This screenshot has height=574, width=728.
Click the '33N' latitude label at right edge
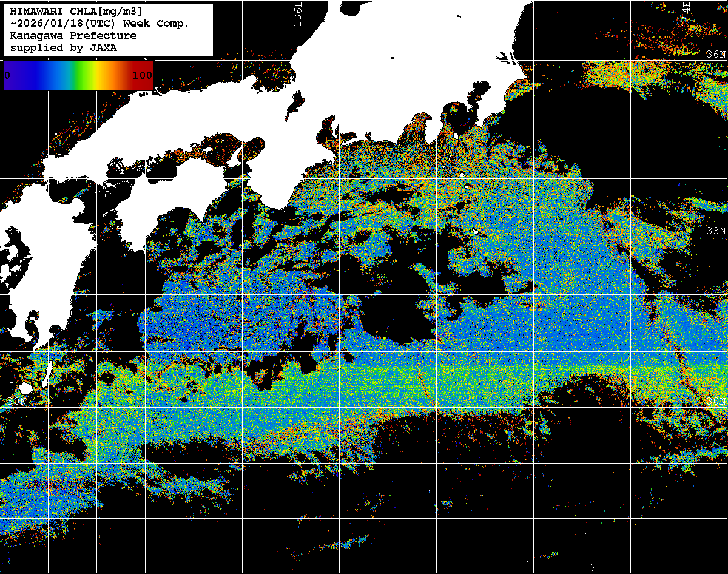pyautogui.click(x=716, y=231)
